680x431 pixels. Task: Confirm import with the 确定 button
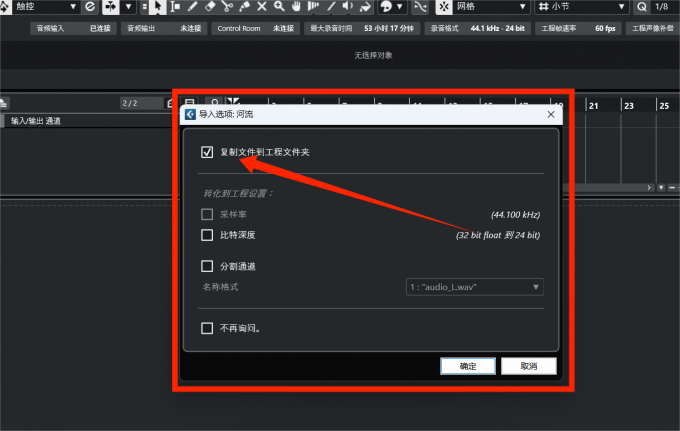coord(468,366)
